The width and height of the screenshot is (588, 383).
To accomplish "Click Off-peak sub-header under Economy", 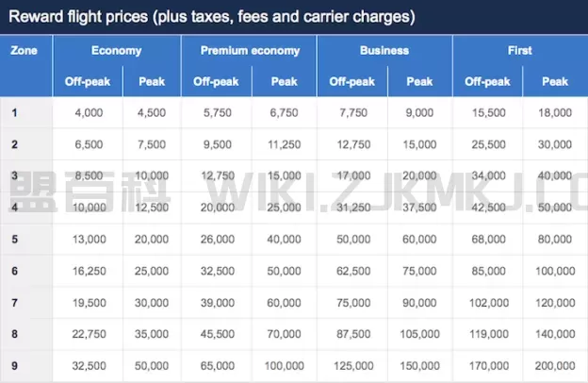I will tap(88, 81).
